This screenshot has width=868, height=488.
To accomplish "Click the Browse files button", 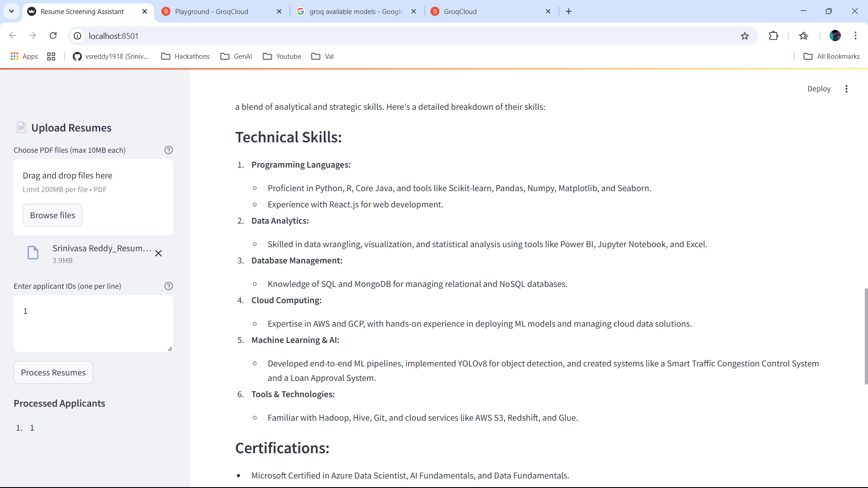I will point(52,216).
